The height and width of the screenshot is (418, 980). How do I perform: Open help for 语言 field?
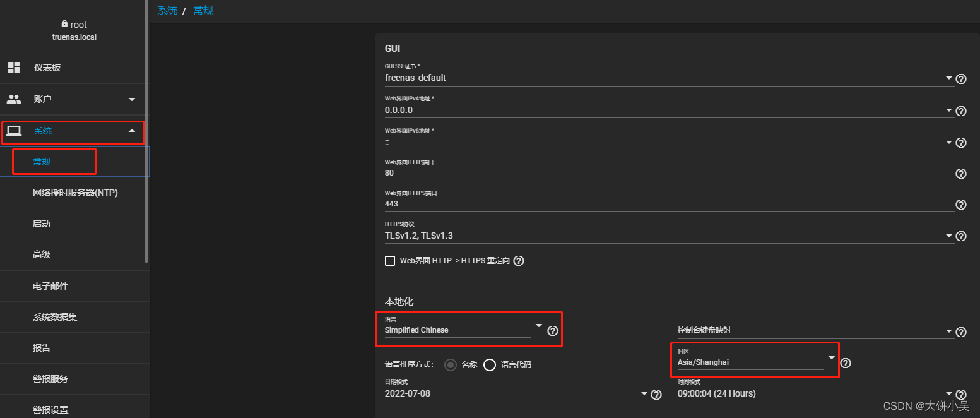click(x=553, y=331)
